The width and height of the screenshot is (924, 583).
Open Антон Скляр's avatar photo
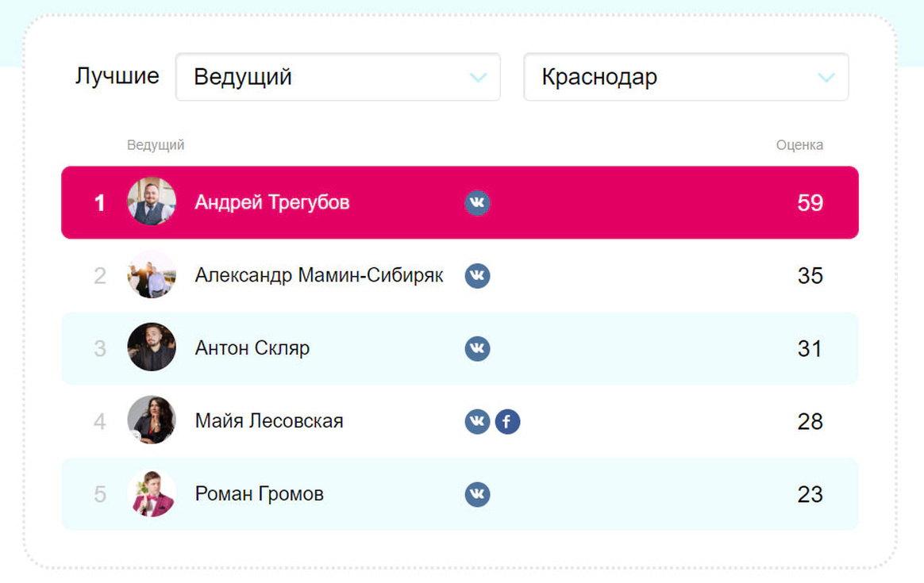tap(152, 347)
